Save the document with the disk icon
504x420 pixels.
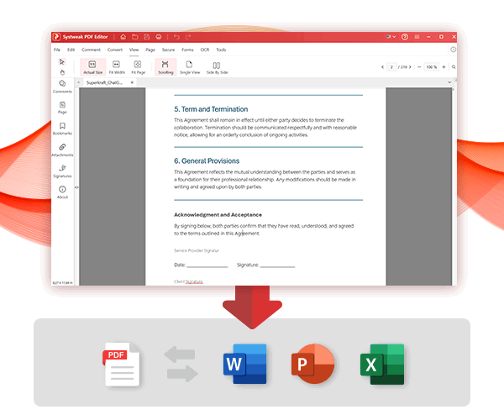click(147, 37)
